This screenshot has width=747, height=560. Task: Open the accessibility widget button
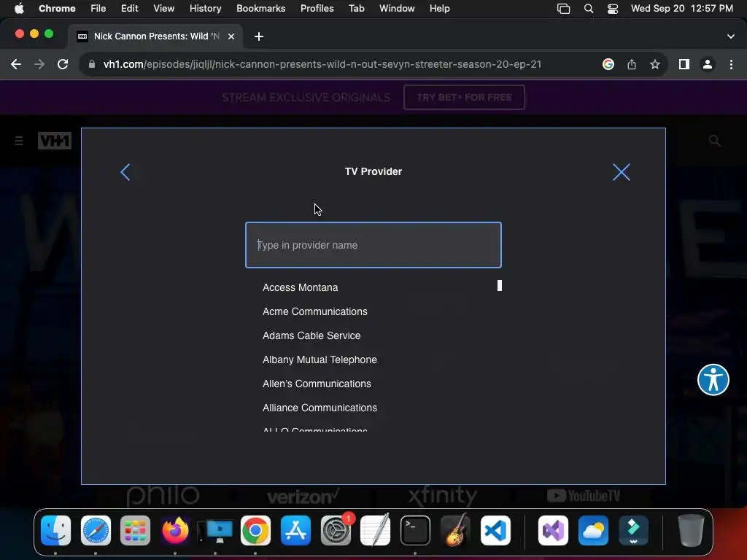(x=713, y=379)
